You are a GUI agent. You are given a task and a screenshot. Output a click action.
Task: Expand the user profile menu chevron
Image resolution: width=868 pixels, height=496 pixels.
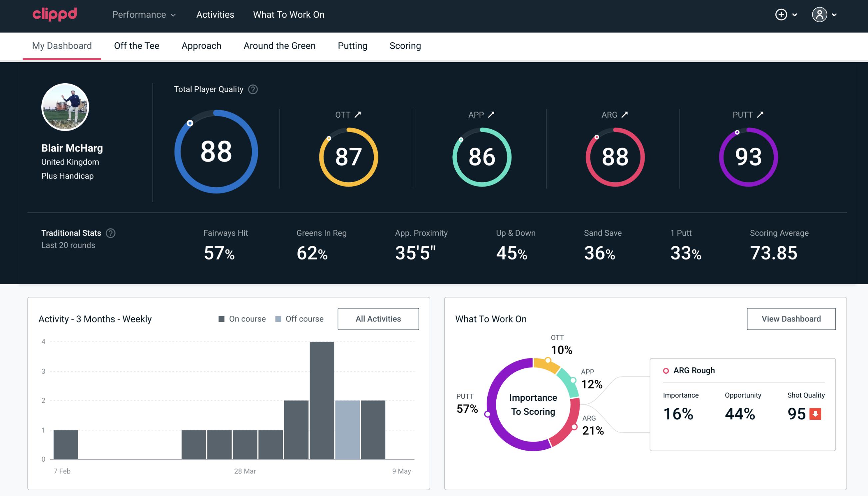(835, 15)
